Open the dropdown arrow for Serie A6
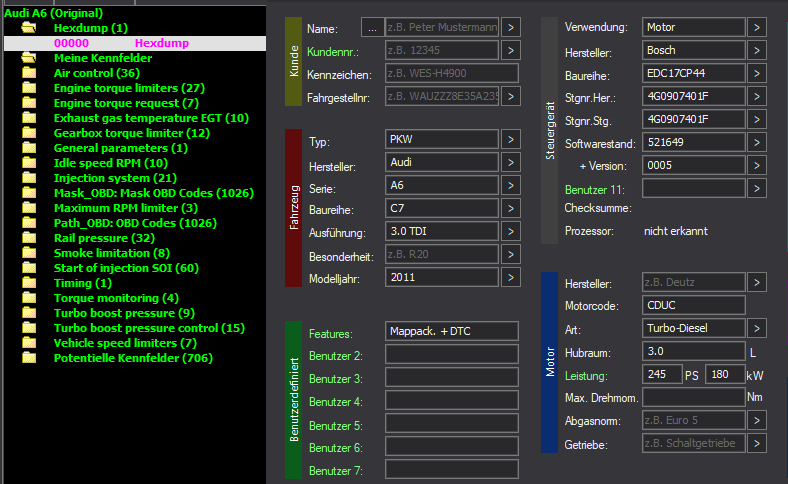 pos(511,185)
